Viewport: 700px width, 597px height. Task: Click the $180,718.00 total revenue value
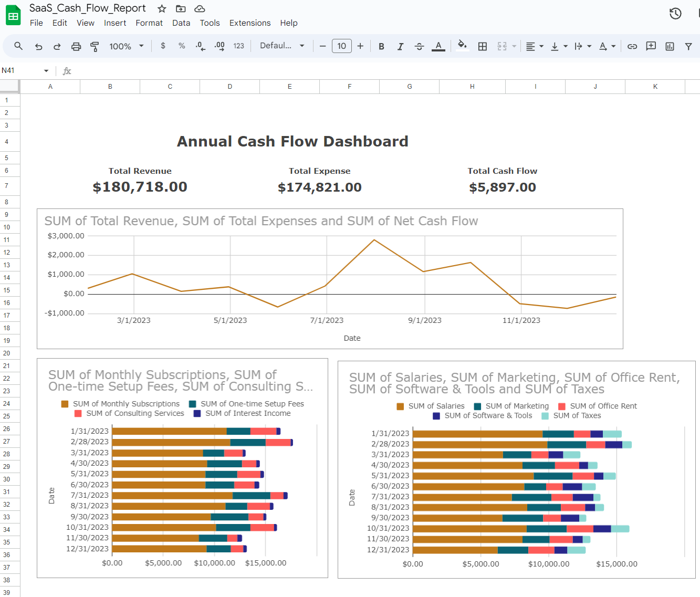point(140,187)
